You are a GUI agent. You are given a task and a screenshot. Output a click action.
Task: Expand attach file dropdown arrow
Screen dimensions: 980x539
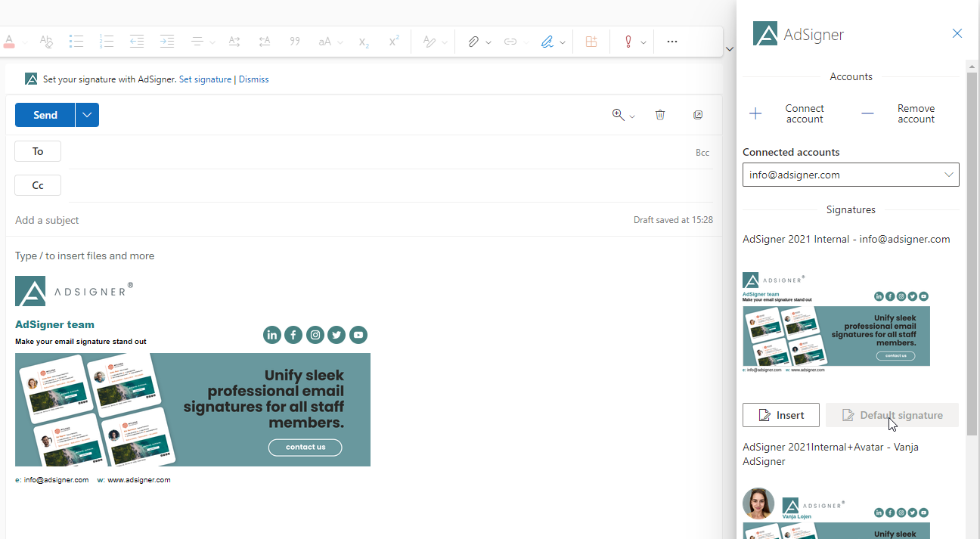pyautogui.click(x=488, y=42)
